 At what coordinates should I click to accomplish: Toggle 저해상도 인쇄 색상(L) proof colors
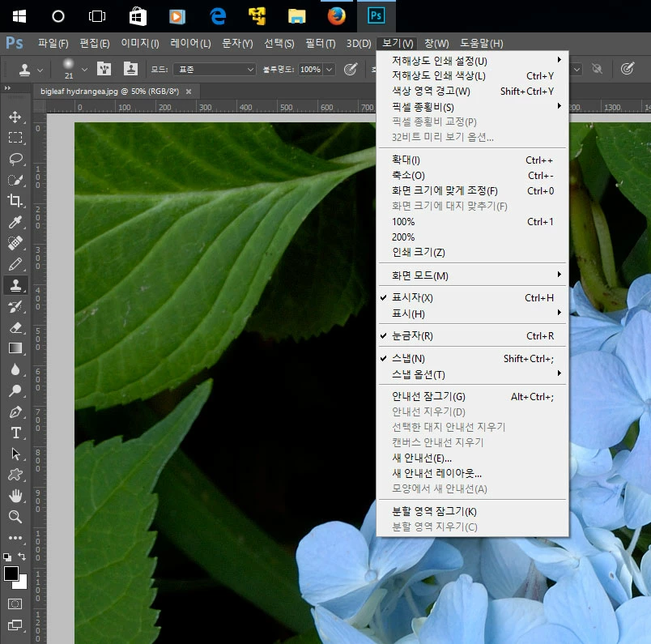[x=473, y=76]
